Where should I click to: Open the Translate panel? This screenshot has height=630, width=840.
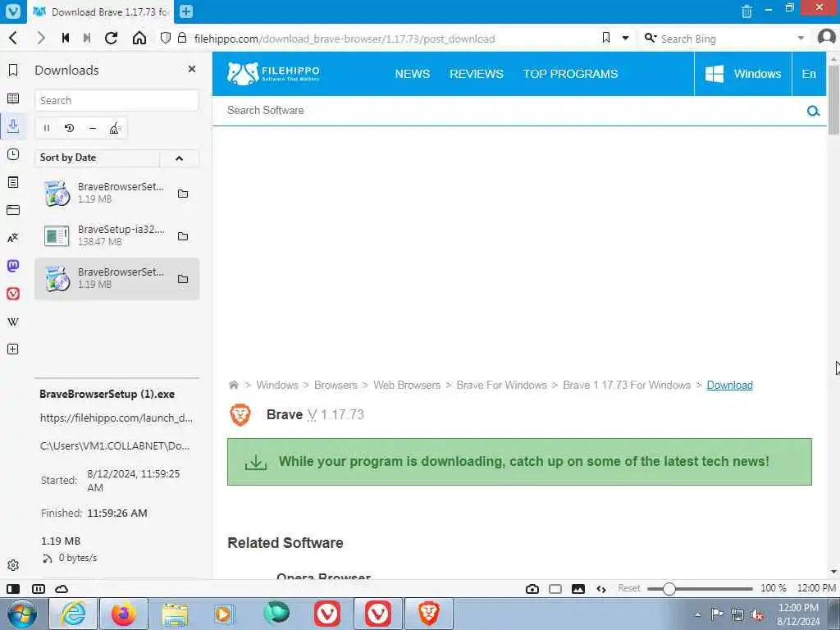click(x=13, y=238)
